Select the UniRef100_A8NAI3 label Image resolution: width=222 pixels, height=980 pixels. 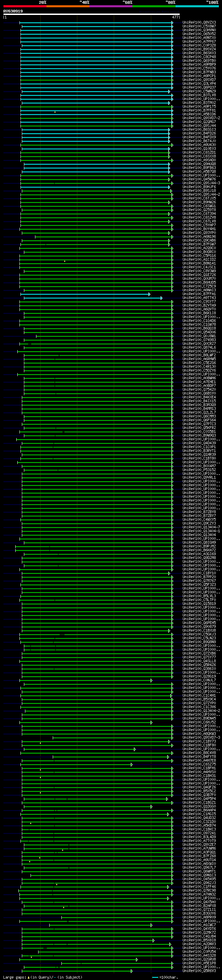(199, 290)
